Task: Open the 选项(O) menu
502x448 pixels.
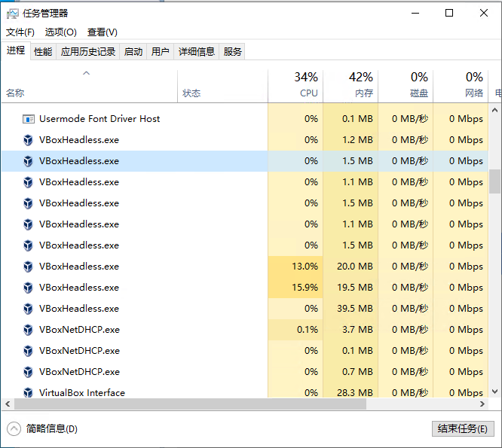Action: point(60,32)
